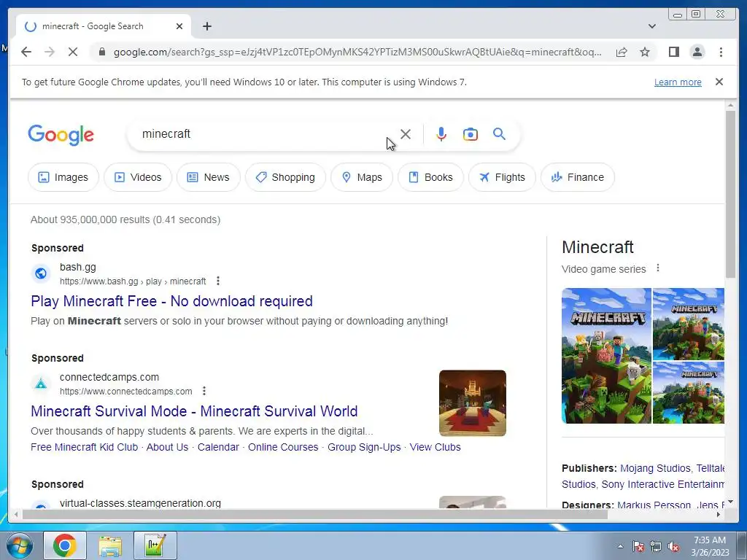Click connectedcamps.com site favicon

click(x=41, y=384)
